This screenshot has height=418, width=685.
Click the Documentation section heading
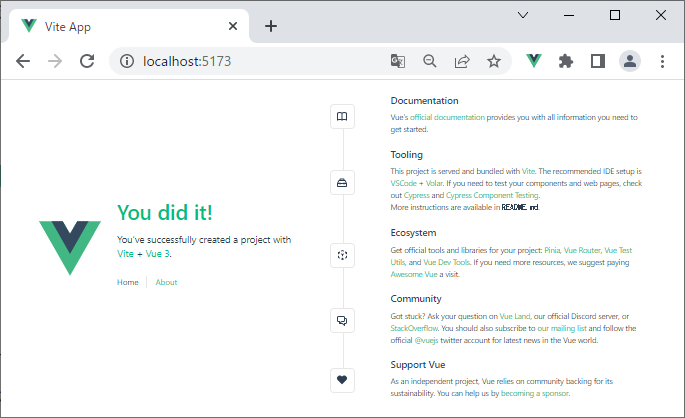[424, 101]
